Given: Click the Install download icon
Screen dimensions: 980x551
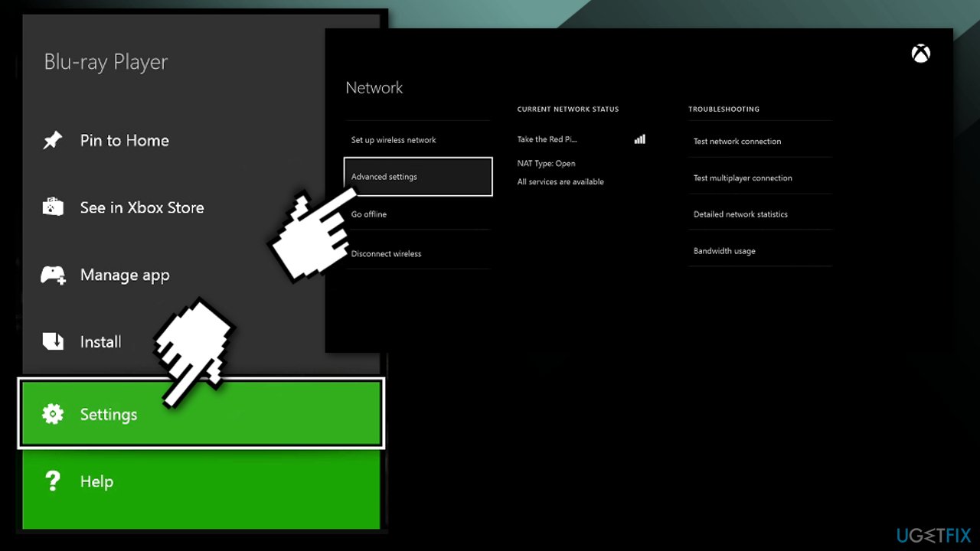Looking at the screenshot, I should (52, 341).
